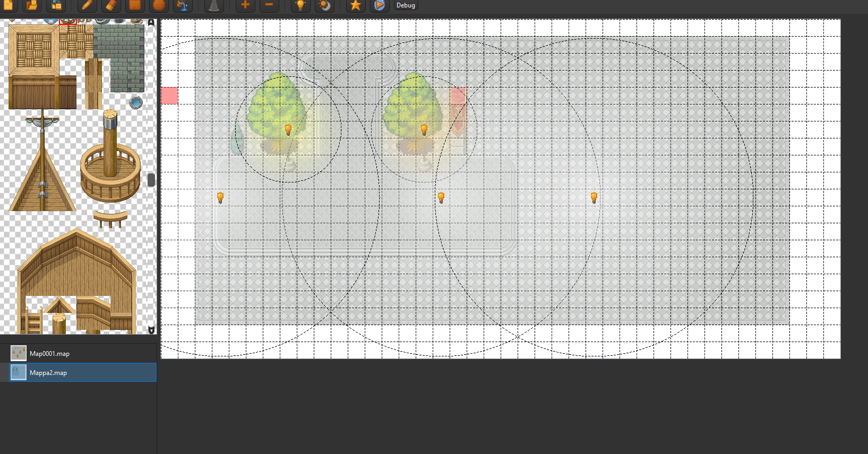Toggle the light bulb lighting mode
This screenshot has height=454, width=868.
pyautogui.click(x=300, y=5)
